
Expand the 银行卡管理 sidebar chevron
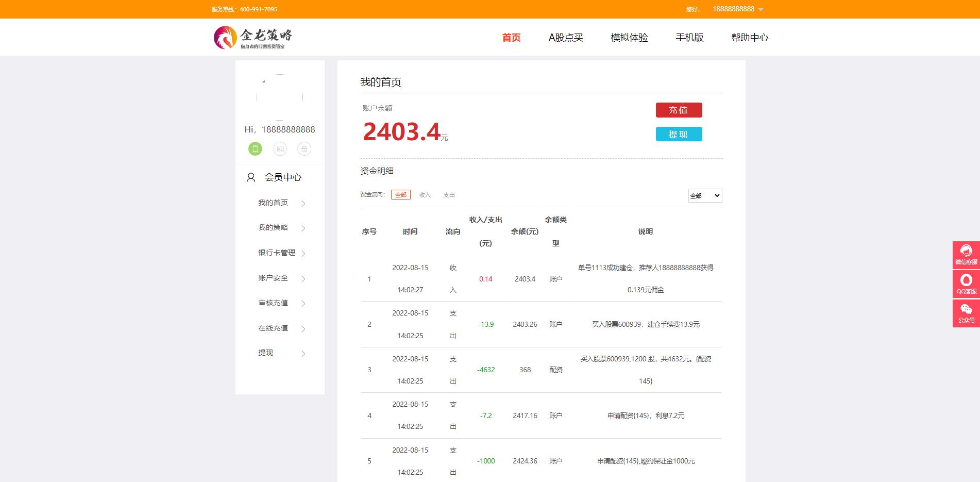pos(303,253)
